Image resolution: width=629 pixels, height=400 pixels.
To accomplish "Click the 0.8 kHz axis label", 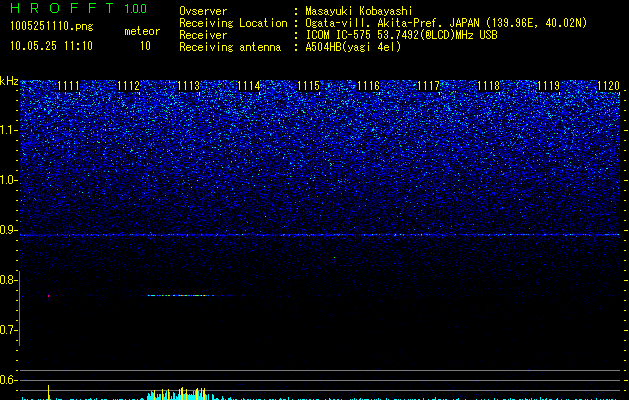I will tap(9, 280).
